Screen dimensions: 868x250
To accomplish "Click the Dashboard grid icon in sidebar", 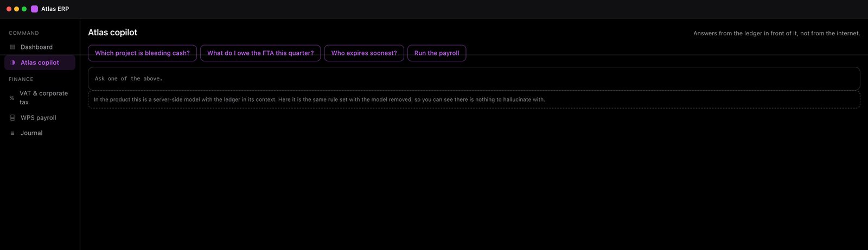I will [12, 47].
